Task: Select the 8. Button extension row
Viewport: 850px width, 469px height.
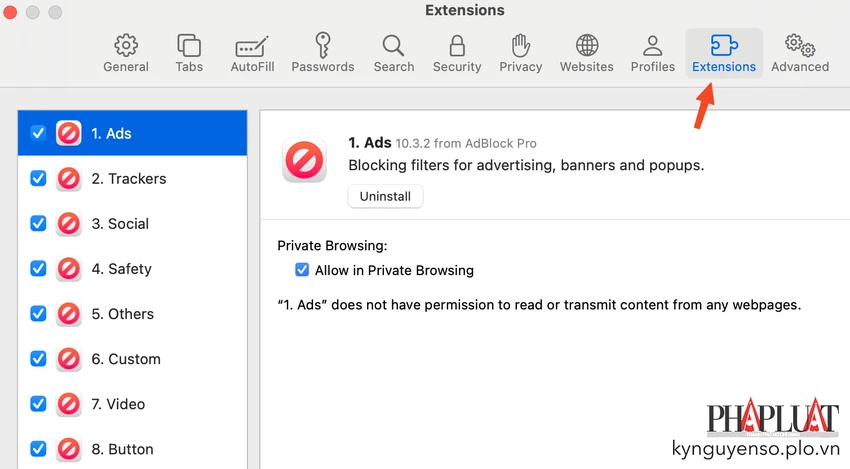Action: 132,449
